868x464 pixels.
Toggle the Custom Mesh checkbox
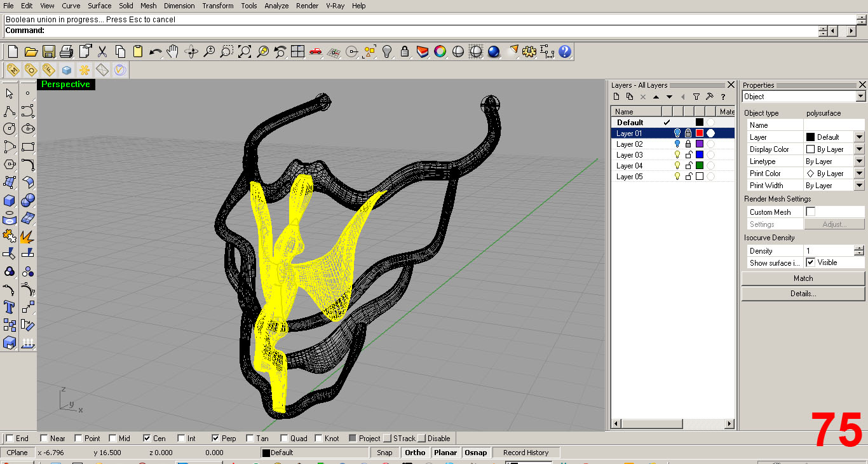[x=810, y=212]
